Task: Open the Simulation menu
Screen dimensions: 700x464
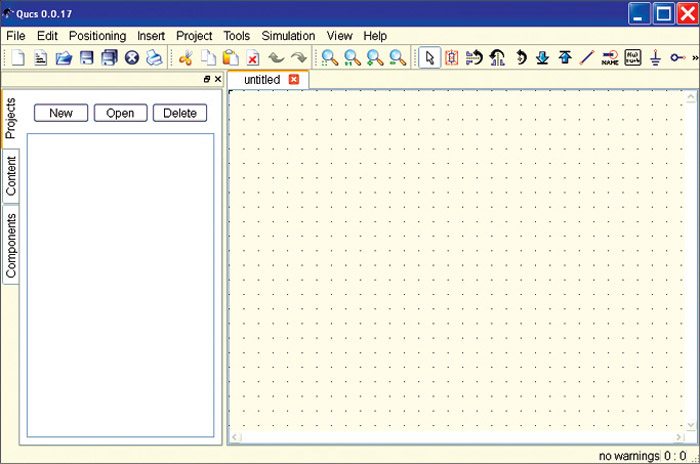Action: click(288, 36)
